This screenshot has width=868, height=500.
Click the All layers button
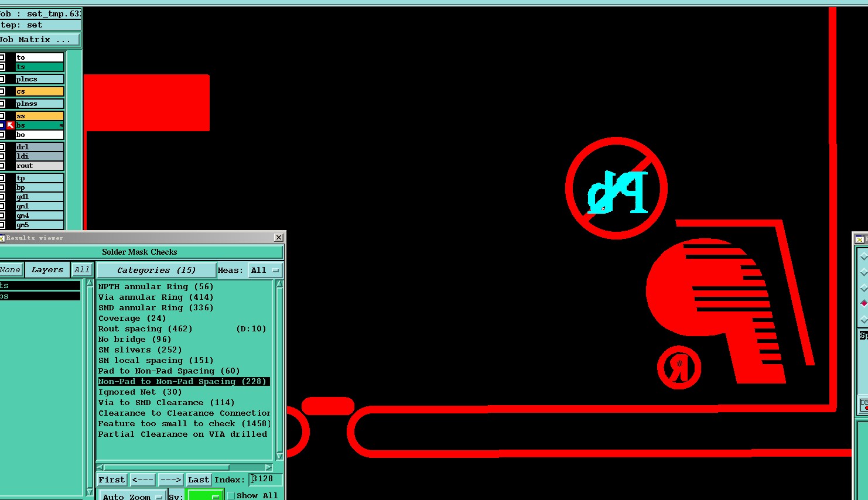(x=82, y=270)
